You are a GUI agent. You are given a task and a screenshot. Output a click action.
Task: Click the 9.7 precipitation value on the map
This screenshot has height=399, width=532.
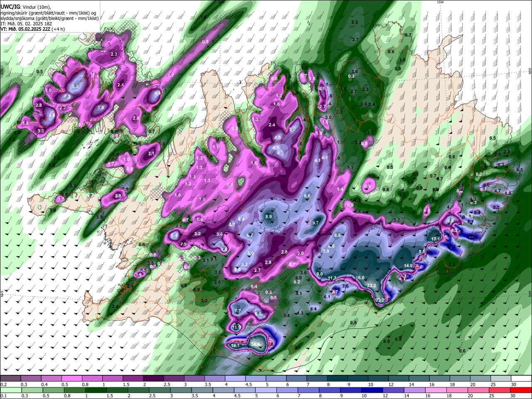point(315,223)
